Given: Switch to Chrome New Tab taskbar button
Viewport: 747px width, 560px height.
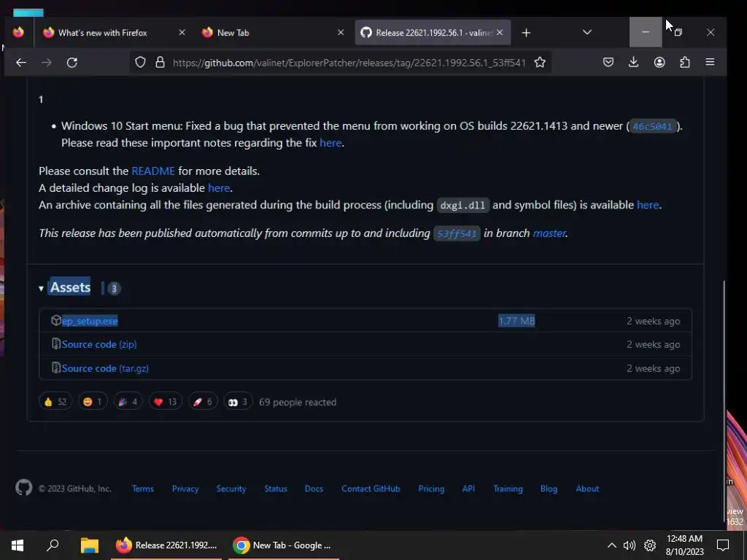Looking at the screenshot, I should (284, 545).
